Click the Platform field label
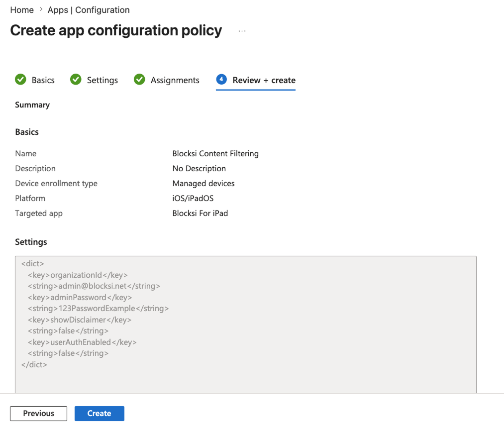 pyautogui.click(x=30, y=199)
